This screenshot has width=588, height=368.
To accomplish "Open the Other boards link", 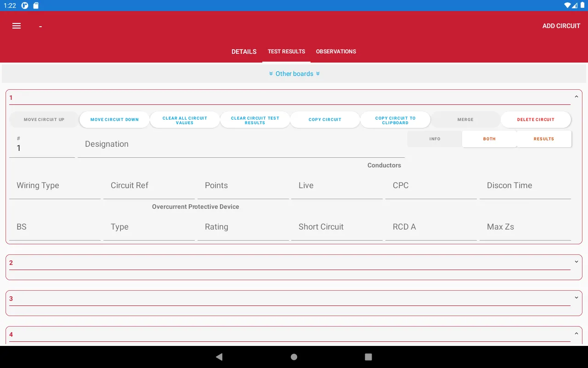I will coord(294,74).
